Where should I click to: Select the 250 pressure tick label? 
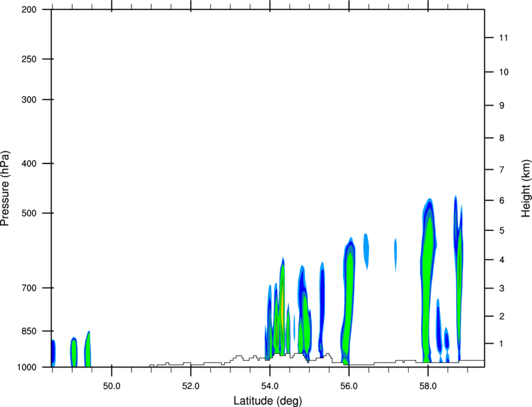29,59
